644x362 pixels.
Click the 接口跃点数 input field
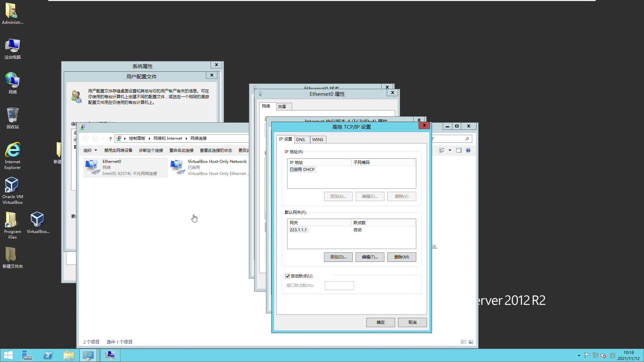point(339,285)
